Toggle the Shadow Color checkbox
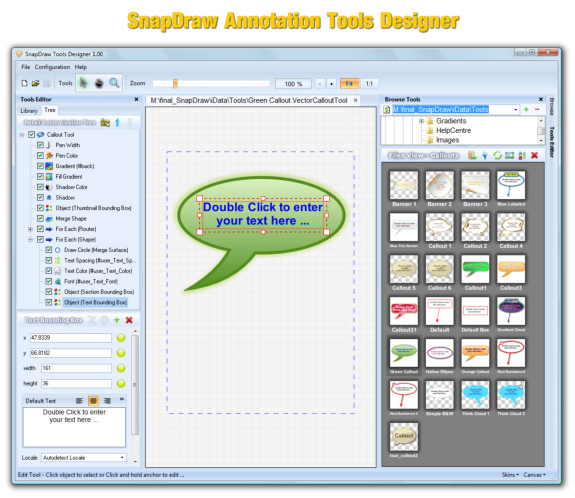 coord(40,187)
